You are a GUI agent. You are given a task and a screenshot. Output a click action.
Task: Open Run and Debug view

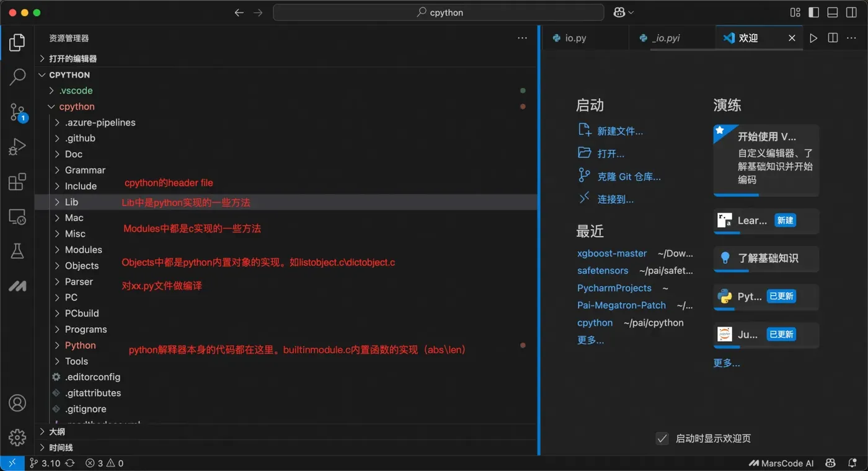click(x=17, y=147)
